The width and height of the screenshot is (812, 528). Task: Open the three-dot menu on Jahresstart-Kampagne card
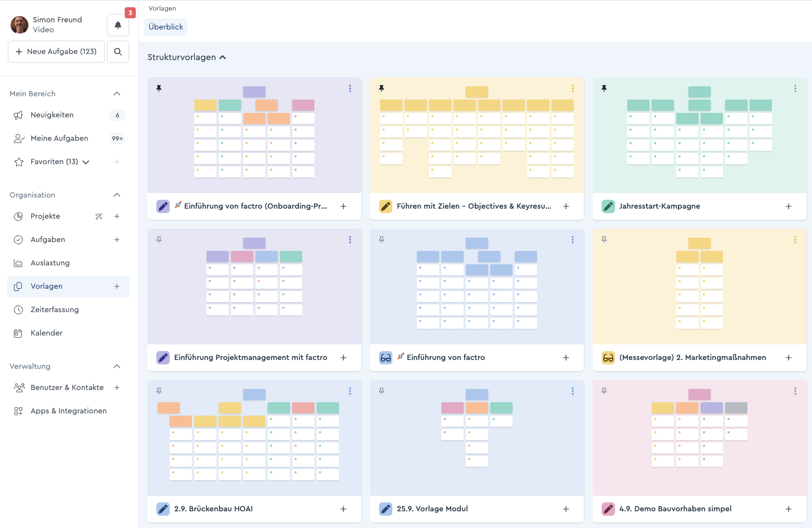click(x=795, y=88)
